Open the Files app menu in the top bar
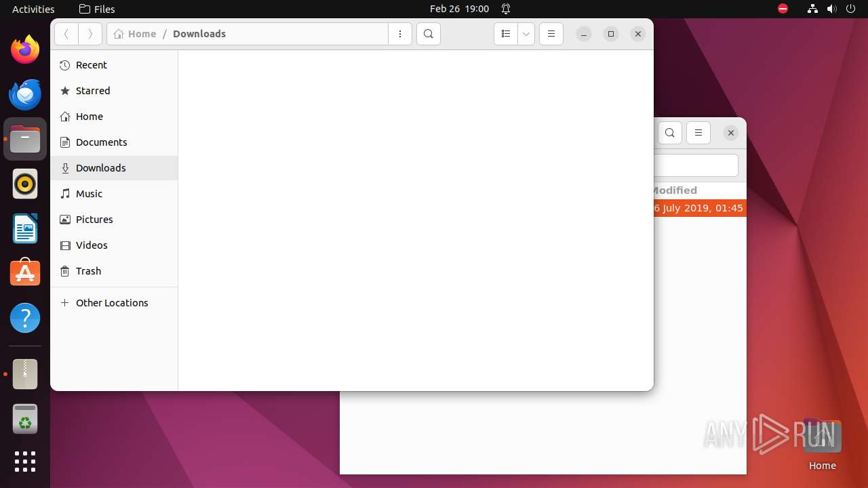The height and width of the screenshot is (488, 868). (97, 9)
